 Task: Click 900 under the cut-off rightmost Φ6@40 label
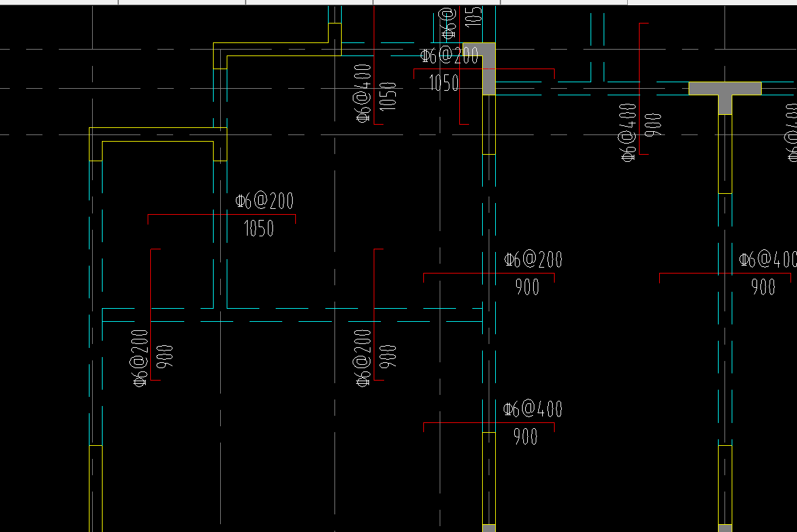point(763,287)
